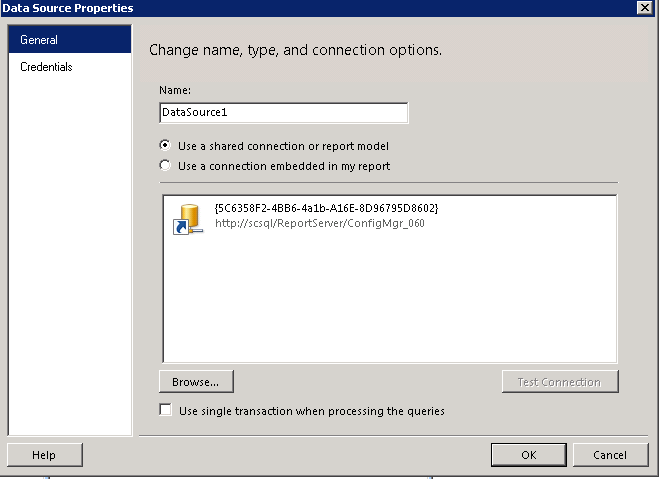659x479 pixels.
Task: Close the Data Source Properties dialog
Action: pyautogui.click(x=645, y=8)
